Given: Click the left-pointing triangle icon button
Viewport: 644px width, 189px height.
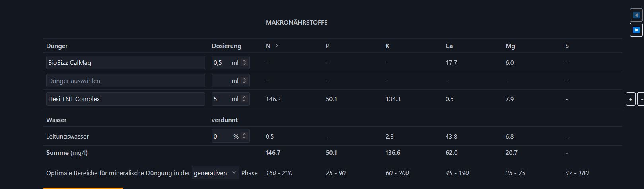Looking at the screenshot, I should [x=636, y=15].
